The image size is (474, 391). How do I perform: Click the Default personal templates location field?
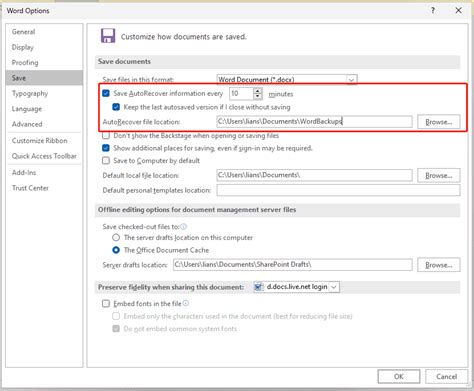coord(338,190)
